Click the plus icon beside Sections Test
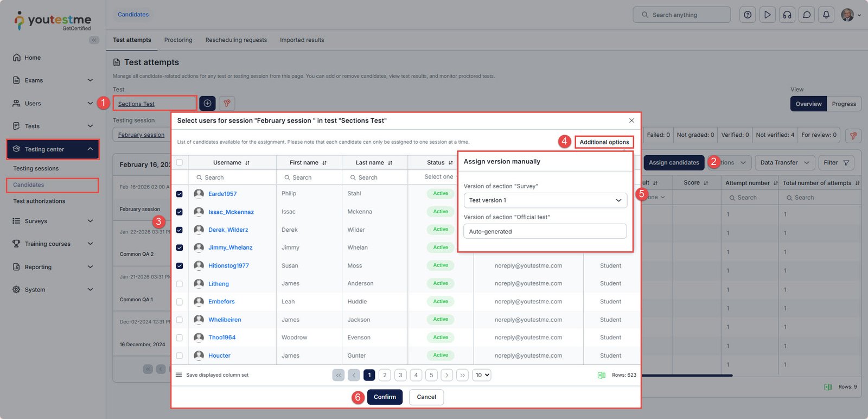This screenshot has height=419, width=868. (x=207, y=103)
